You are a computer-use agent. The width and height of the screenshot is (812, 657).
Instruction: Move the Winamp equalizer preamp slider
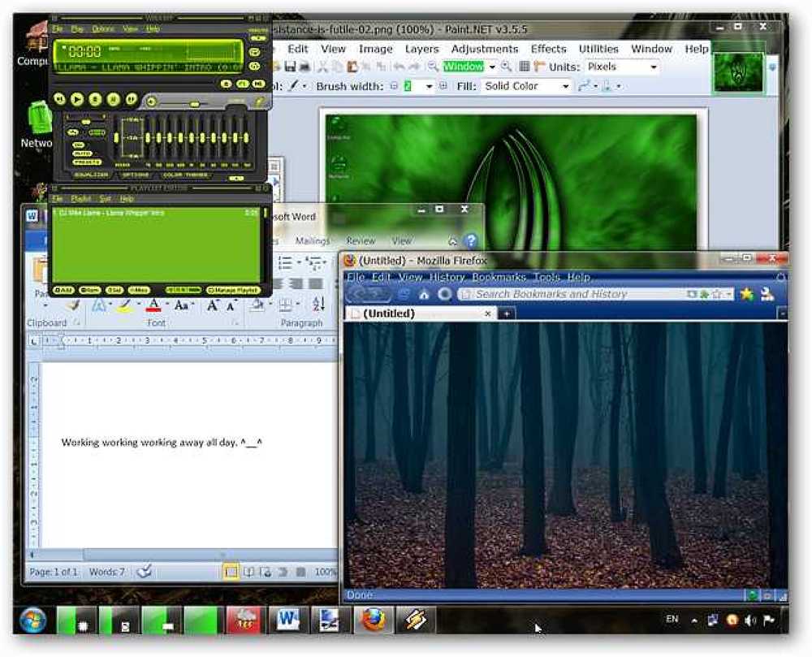pos(116,138)
